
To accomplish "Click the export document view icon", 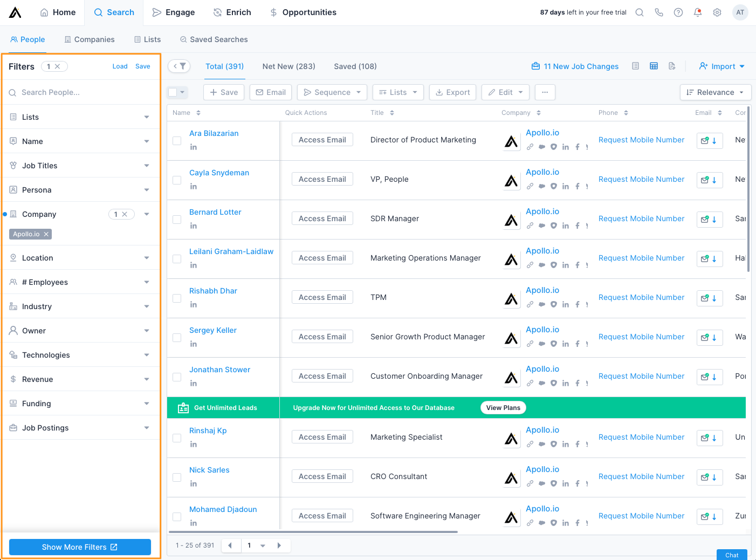I will (672, 66).
